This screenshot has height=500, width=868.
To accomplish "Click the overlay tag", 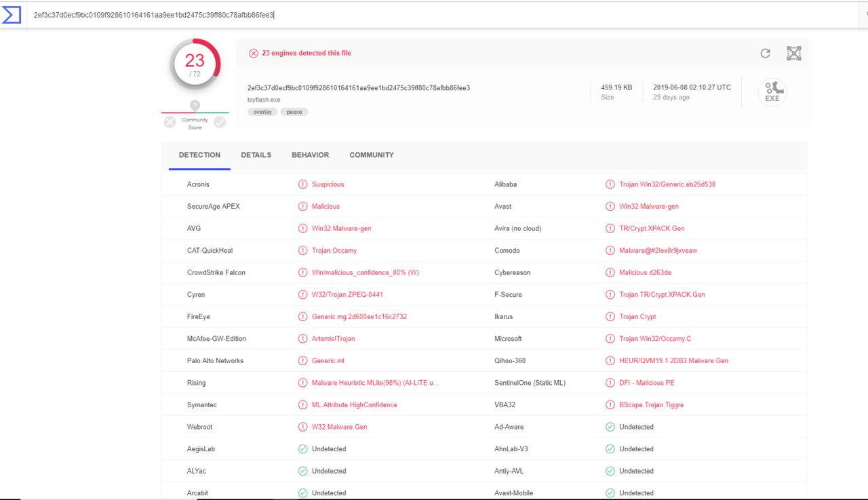I will tap(262, 112).
